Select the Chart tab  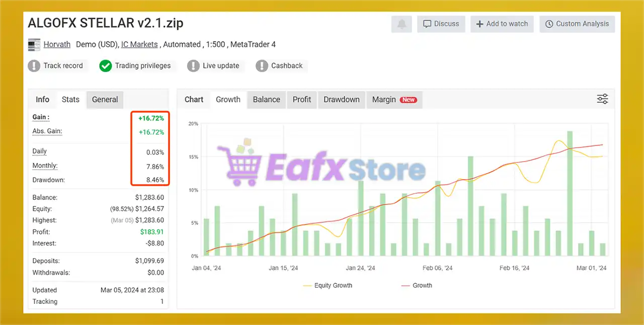(x=194, y=100)
